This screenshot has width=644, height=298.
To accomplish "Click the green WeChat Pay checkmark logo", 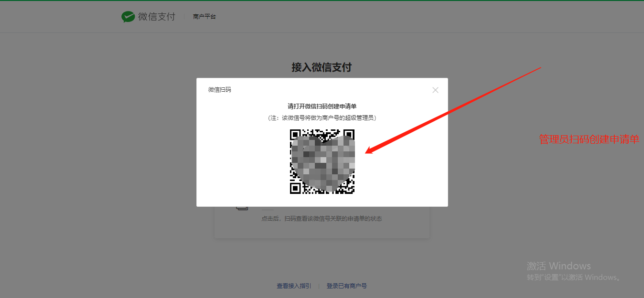I will click(128, 17).
